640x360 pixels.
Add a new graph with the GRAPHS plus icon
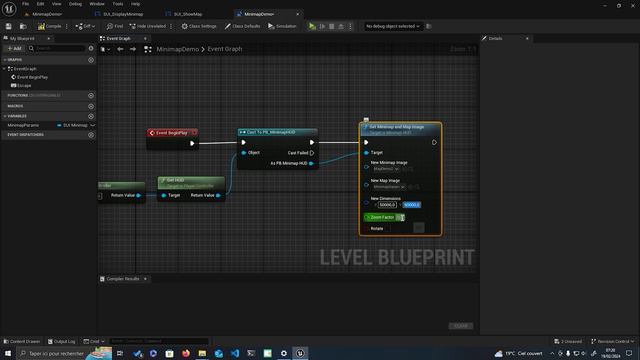91,60
